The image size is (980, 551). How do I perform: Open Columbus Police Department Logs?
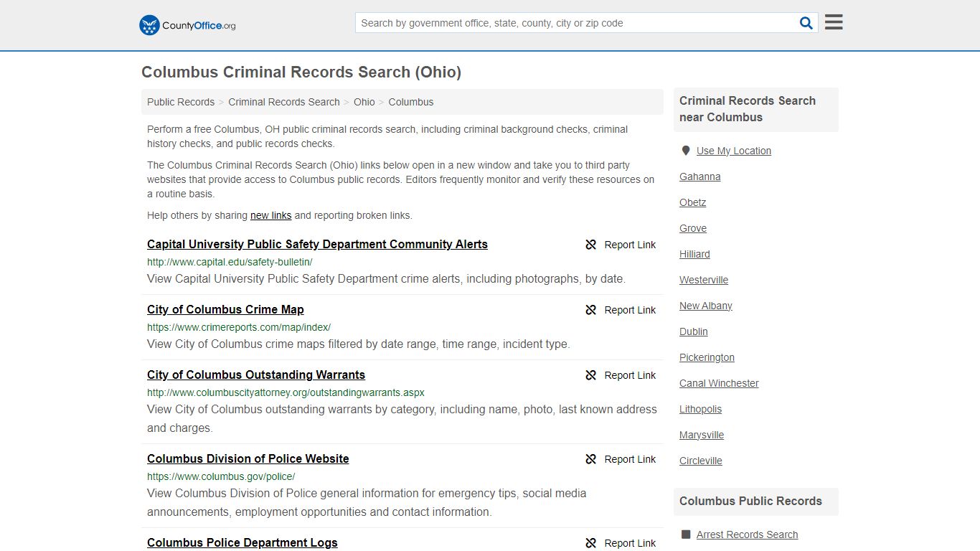[242, 542]
